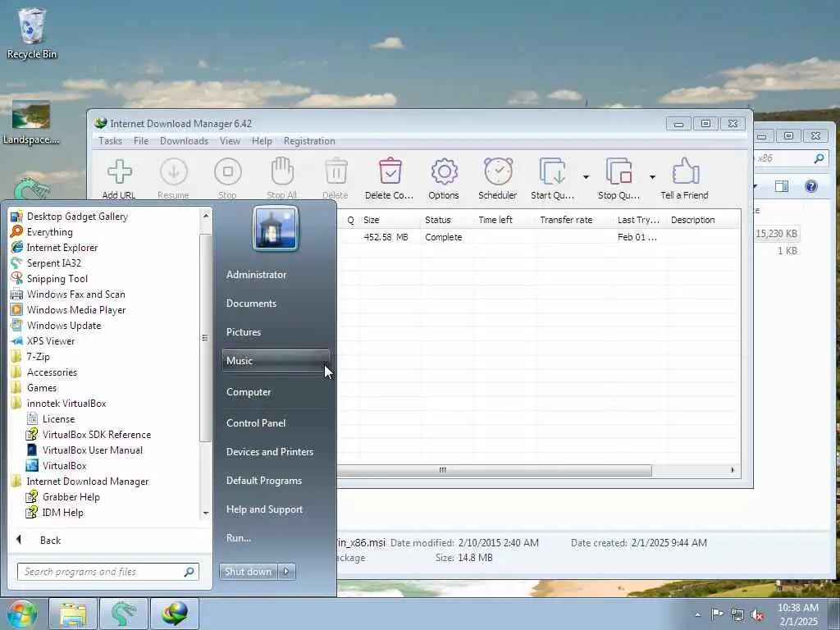Launch Windows Media Player
Image resolution: width=840 pixels, height=630 pixels.
(104, 309)
